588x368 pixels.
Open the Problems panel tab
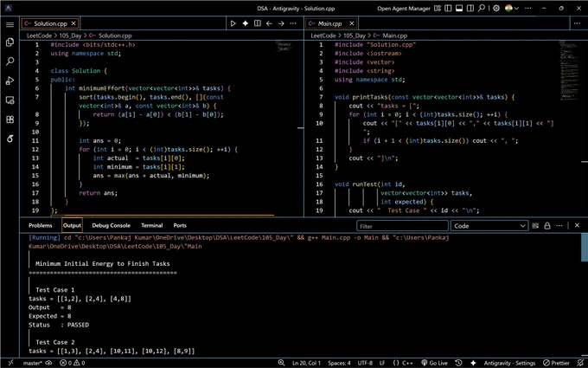coord(41,226)
